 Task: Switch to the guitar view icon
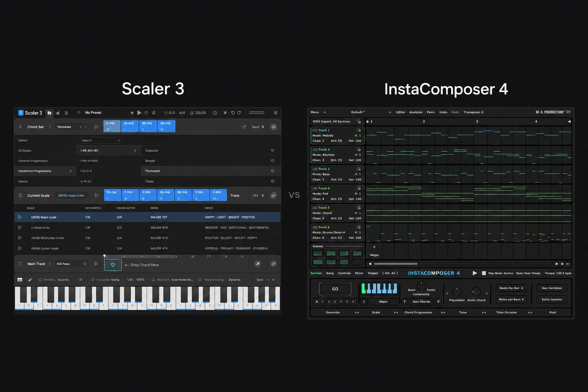pyautogui.click(x=30, y=280)
